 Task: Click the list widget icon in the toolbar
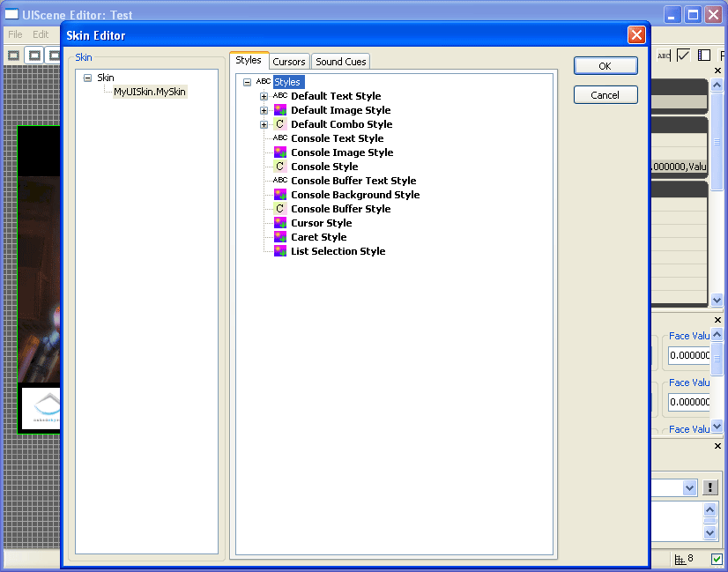[704, 55]
